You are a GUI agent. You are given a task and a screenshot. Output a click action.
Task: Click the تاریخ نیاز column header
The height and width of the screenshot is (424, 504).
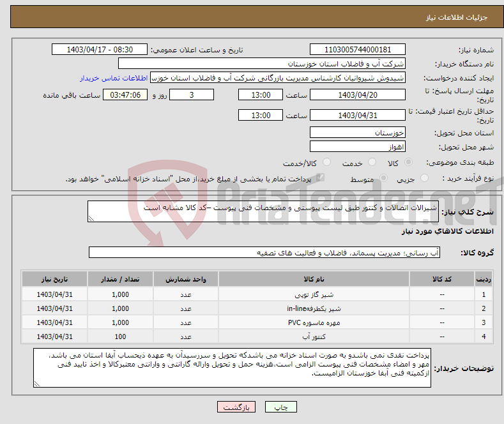[x=55, y=279]
